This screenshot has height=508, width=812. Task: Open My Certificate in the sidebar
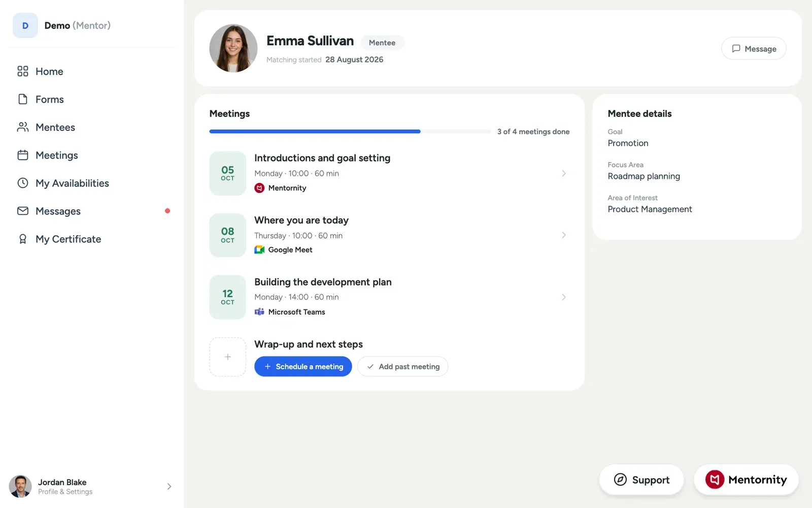92,239
